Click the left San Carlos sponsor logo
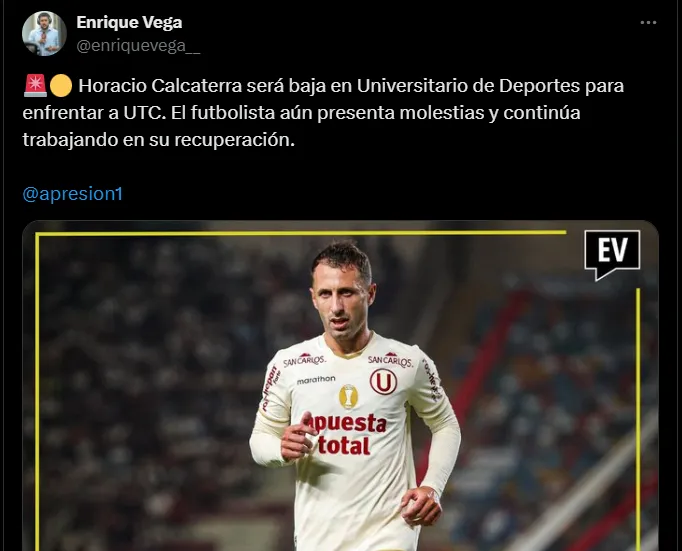Viewport: 682px width, 551px height. click(x=304, y=360)
